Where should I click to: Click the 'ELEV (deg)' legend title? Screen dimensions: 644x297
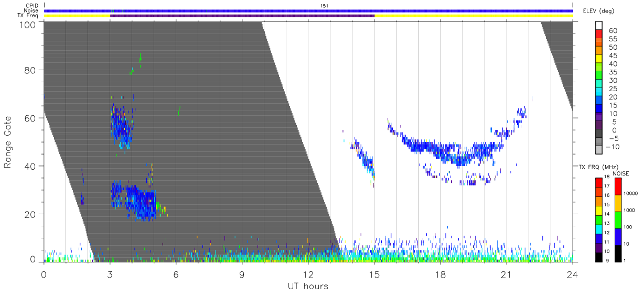click(598, 11)
